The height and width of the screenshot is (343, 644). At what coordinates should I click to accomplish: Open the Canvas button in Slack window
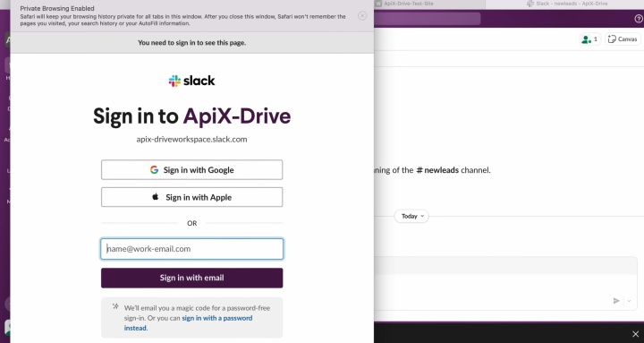623,39
